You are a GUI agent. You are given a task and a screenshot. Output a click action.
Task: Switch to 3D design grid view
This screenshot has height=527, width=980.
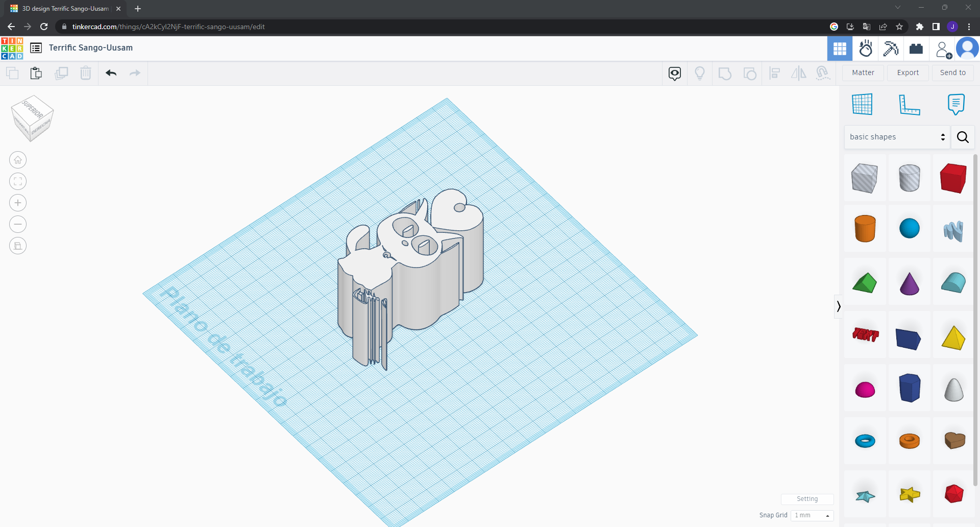click(840, 49)
